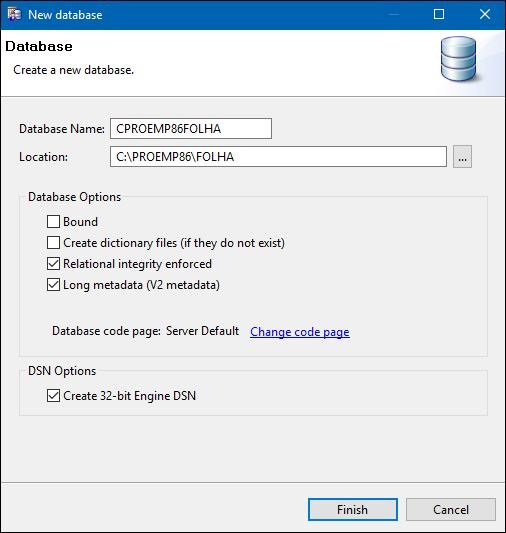Click into the Location path field
The height and width of the screenshot is (533, 506).
[278, 157]
